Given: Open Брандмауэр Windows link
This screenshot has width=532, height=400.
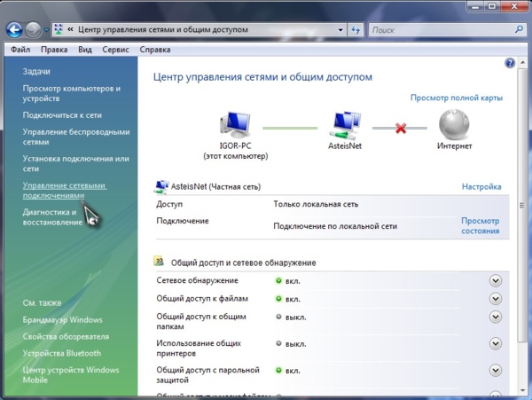Looking at the screenshot, I should coord(62,320).
